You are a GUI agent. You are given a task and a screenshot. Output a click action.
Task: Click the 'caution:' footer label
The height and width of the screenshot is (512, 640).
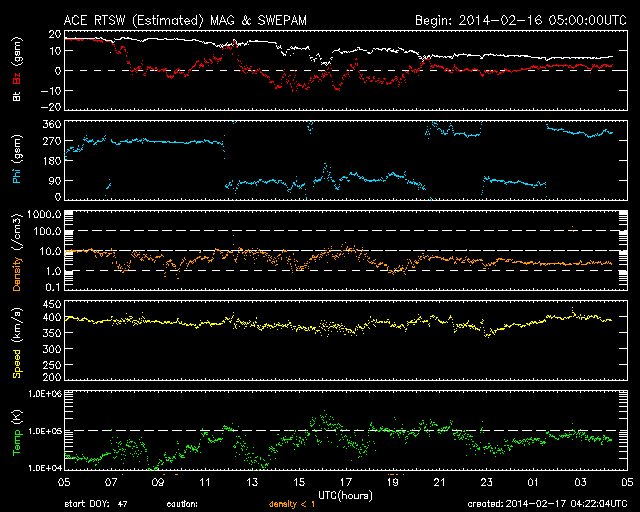tap(182, 504)
